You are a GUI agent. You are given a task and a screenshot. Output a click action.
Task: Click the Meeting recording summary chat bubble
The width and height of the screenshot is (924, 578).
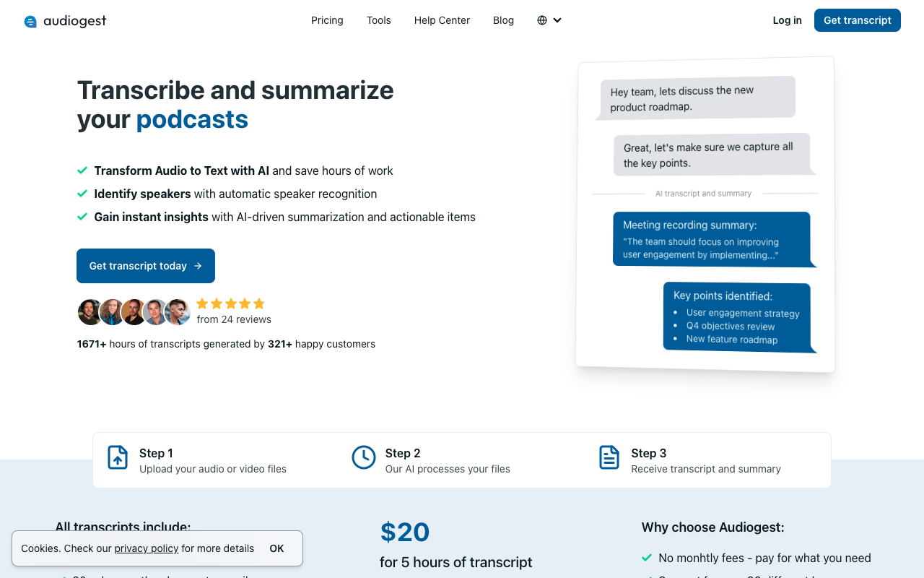tap(712, 239)
